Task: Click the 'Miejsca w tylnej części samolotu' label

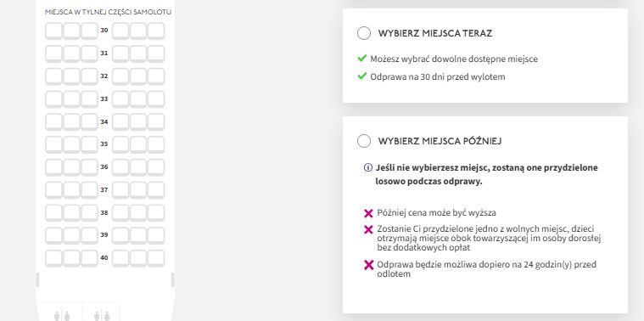Action: (108, 13)
